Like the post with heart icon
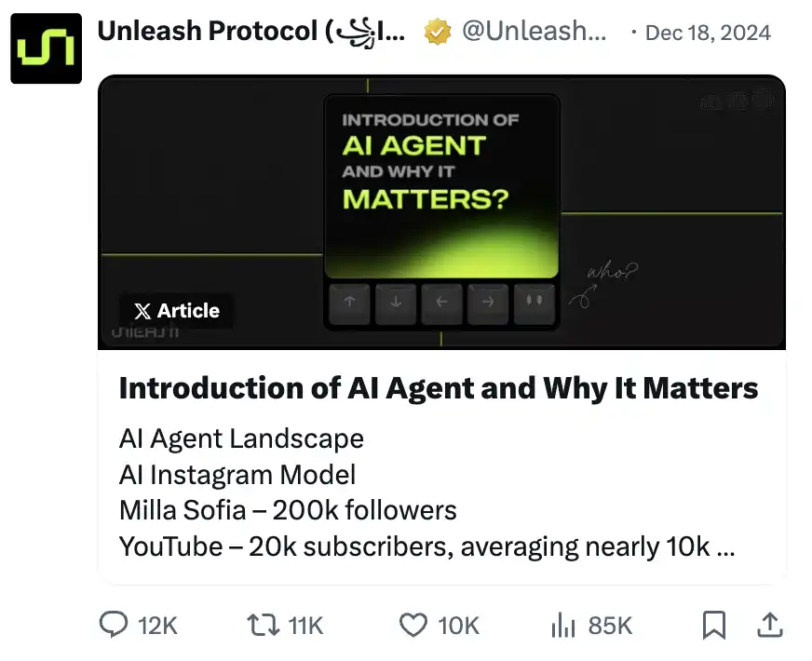 [x=413, y=625]
